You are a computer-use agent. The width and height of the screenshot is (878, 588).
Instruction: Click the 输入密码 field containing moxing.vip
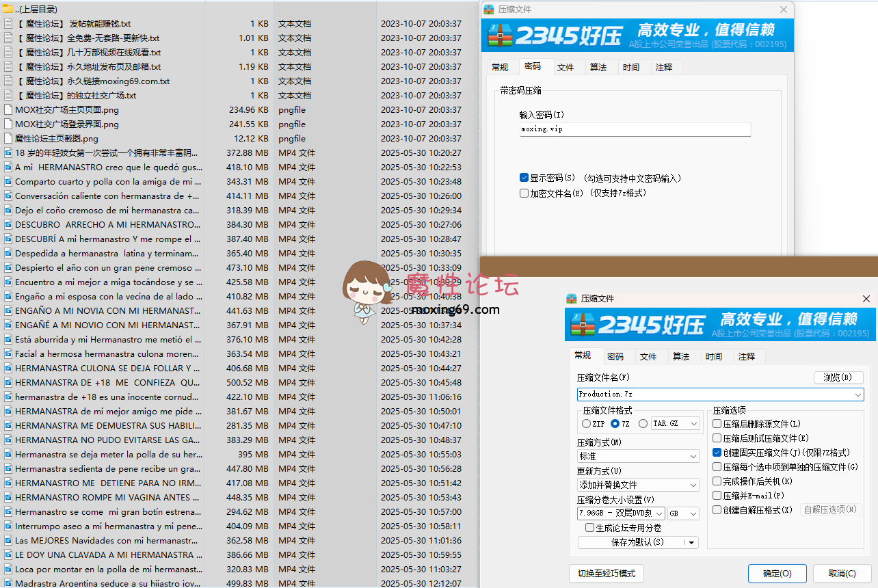tap(635, 129)
